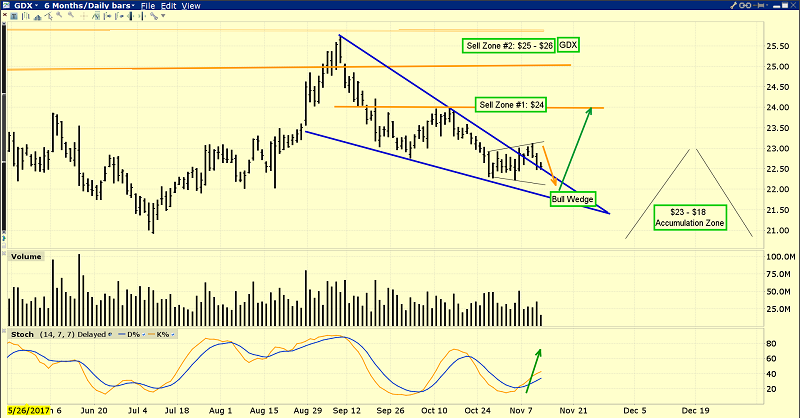Click the Dec 19 date axis label
Viewport: 800px width, 418px height.
pyautogui.click(x=695, y=410)
